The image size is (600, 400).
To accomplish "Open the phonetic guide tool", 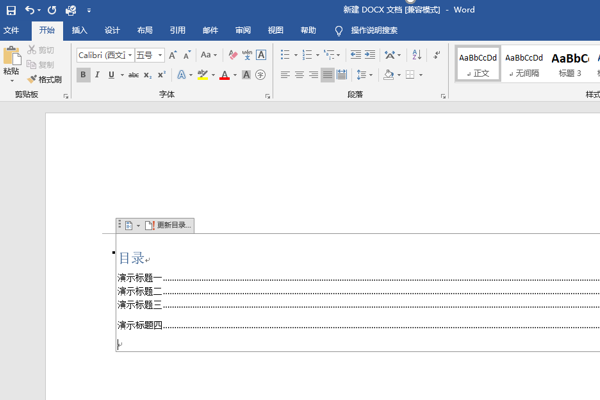I will 247,55.
